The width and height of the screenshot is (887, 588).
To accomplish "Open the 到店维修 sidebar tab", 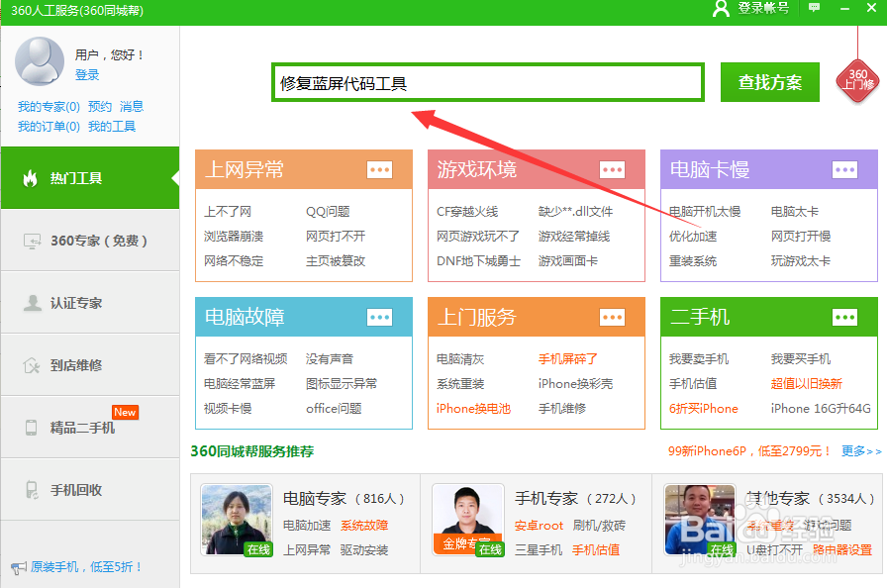I will (x=90, y=365).
